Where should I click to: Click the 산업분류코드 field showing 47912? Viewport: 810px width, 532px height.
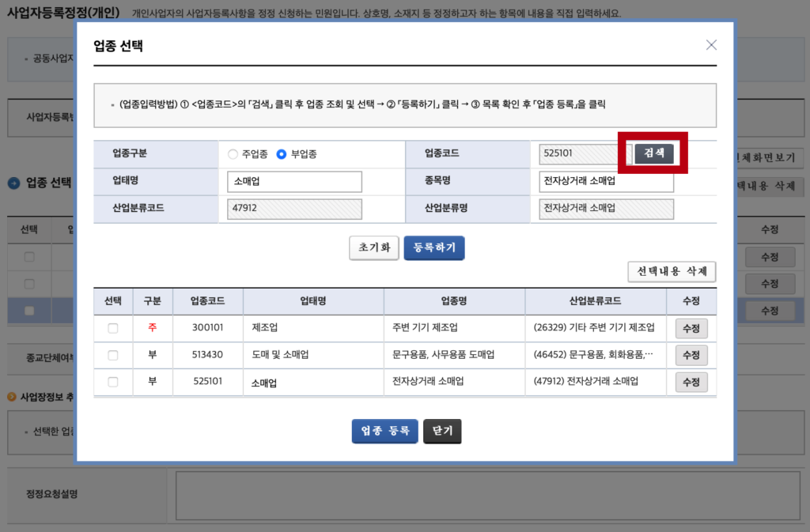pos(294,209)
